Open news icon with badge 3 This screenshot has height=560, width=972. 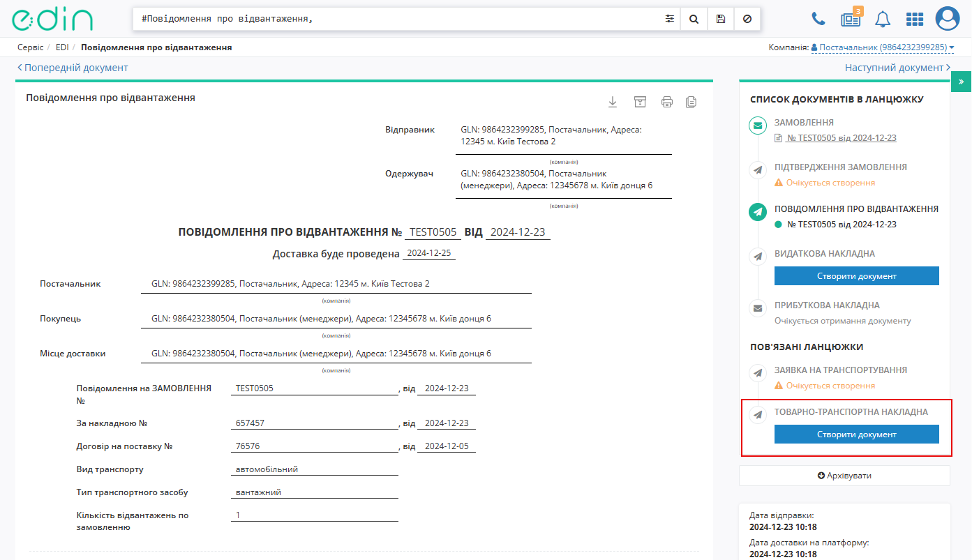851,18
